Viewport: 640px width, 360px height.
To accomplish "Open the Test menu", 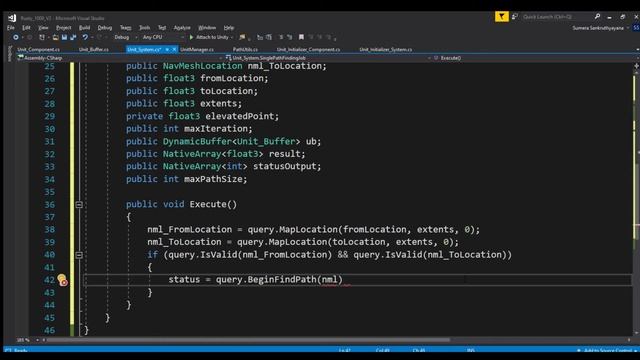I will 162,28.
